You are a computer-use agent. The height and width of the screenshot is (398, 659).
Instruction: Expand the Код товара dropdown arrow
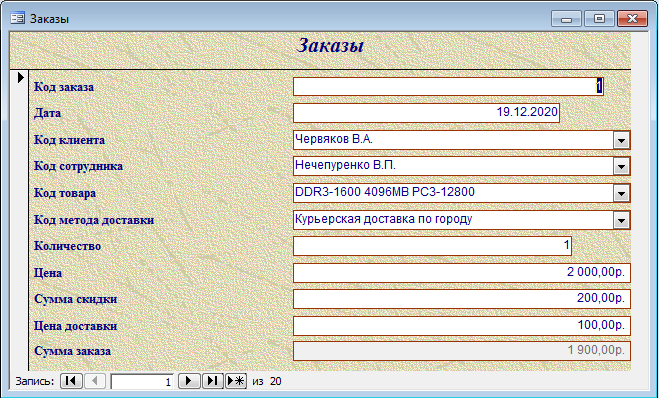pos(621,193)
